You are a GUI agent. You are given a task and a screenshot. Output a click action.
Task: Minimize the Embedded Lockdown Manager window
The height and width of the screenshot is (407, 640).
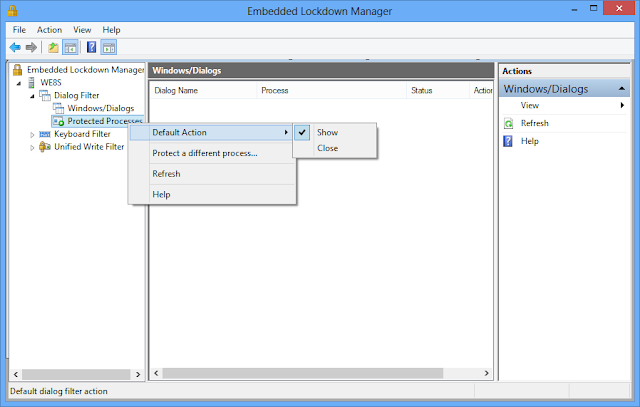click(575, 9)
